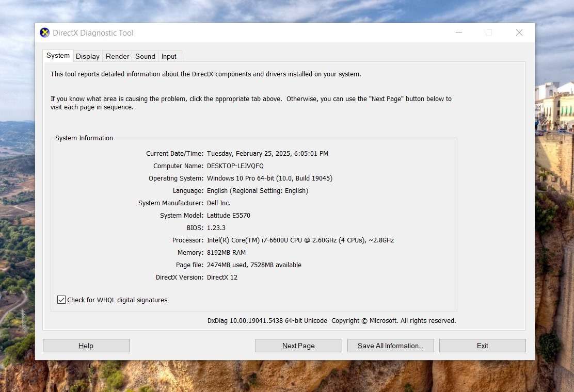
Task: Click the DirectX 12 version value
Action: tap(222, 277)
